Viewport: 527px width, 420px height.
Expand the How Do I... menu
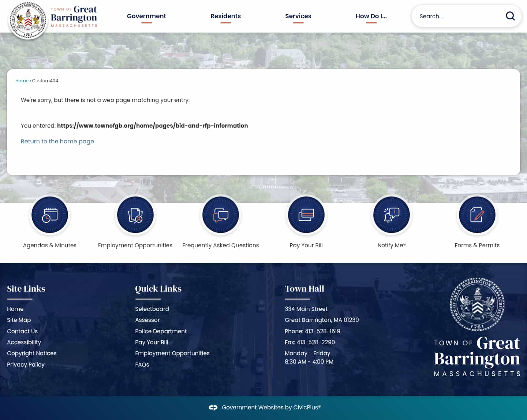(x=371, y=16)
